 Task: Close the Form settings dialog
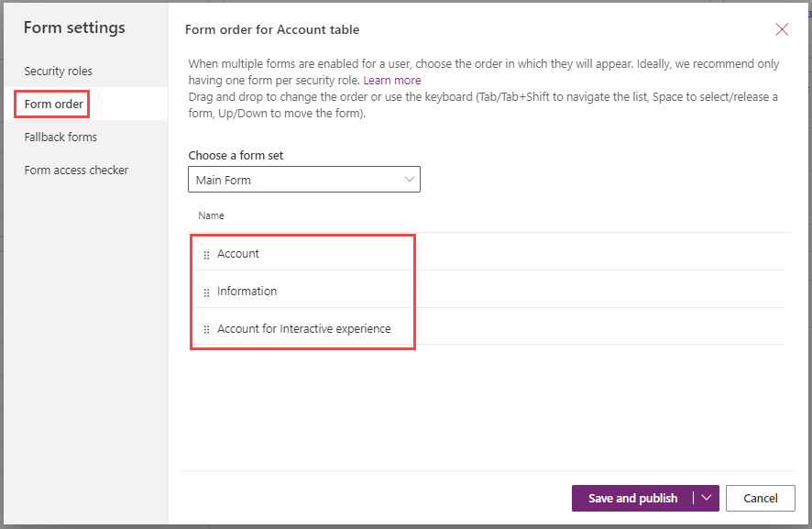coord(782,29)
